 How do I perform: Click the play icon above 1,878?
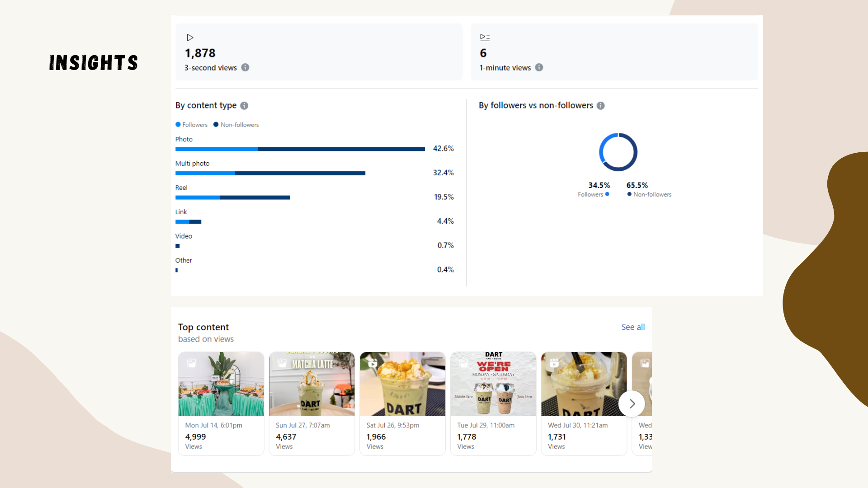(x=190, y=38)
